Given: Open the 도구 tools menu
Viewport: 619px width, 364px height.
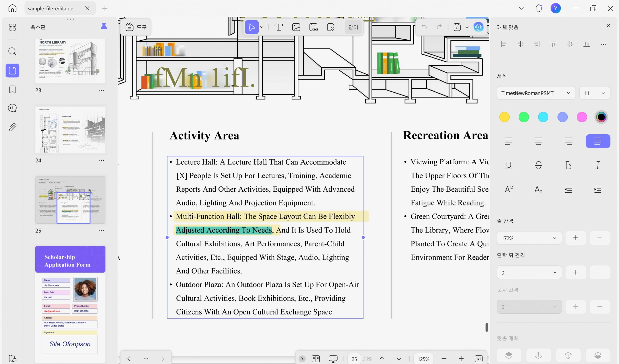Looking at the screenshot, I should pyautogui.click(x=136, y=27).
